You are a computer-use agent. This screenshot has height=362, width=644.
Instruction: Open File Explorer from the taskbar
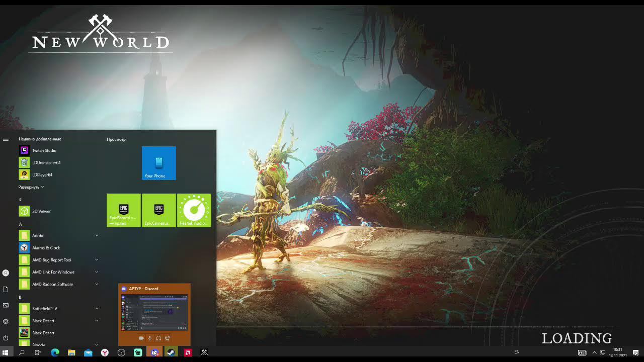pyautogui.click(x=71, y=353)
